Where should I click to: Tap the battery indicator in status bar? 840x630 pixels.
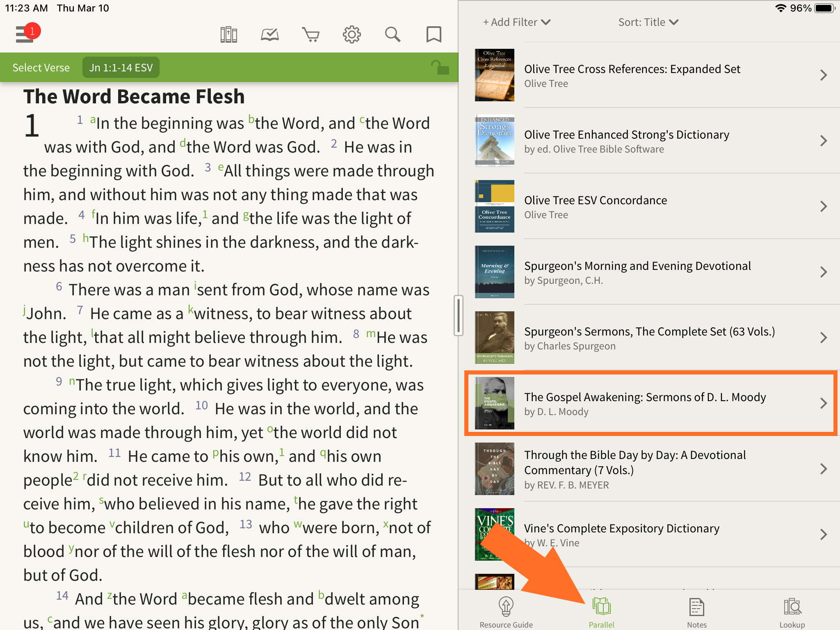825,8
